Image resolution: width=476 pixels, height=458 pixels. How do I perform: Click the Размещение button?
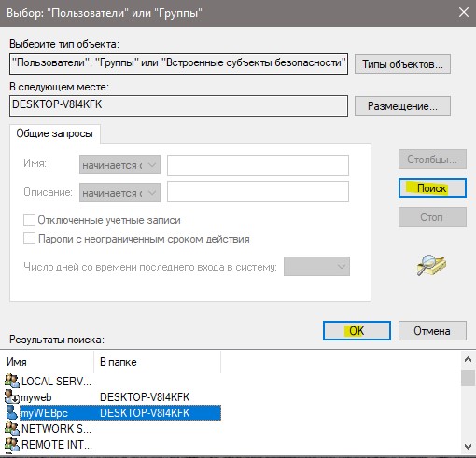[x=402, y=106]
